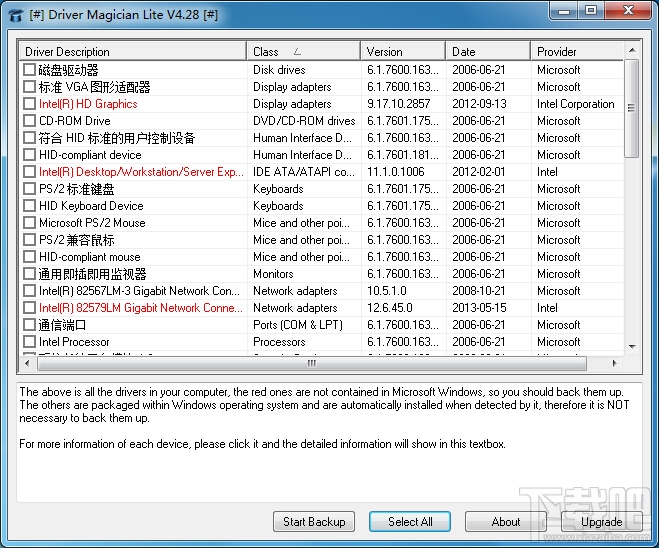Maximize the Driver Magician Lite window
This screenshot has height=548, width=659.
click(591, 11)
